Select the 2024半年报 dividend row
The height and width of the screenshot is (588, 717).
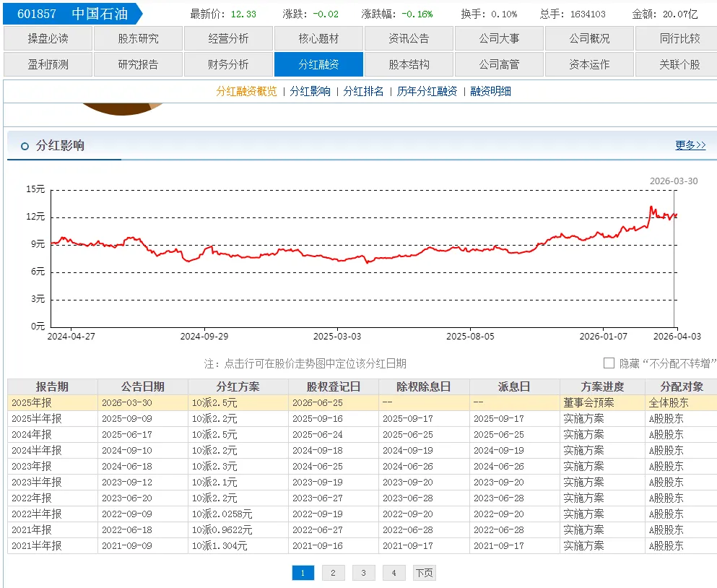tap(362, 450)
